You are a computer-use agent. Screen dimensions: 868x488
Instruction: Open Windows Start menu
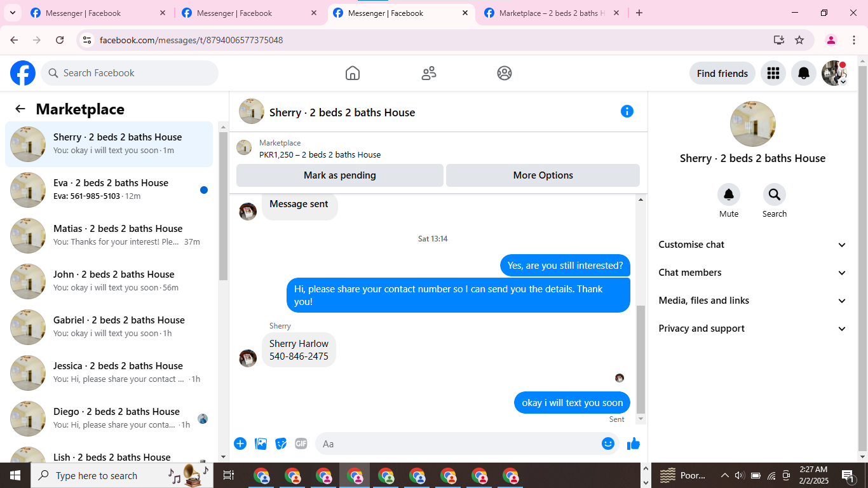pos(15,475)
